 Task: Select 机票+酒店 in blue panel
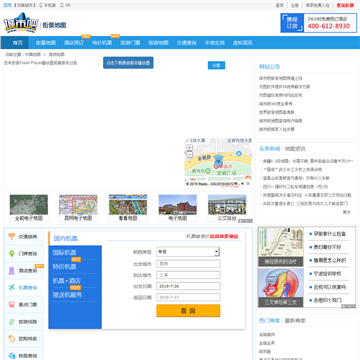click(x=67, y=281)
